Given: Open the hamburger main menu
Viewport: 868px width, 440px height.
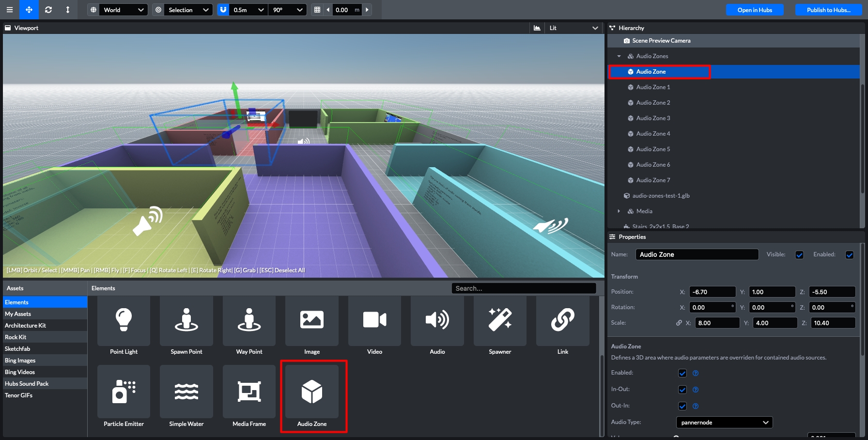Looking at the screenshot, I should pos(9,10).
